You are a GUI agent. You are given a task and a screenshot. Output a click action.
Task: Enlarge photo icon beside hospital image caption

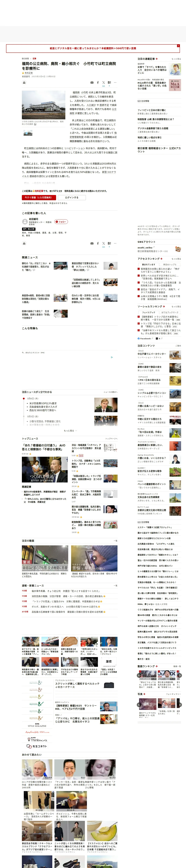click(x=35, y=124)
